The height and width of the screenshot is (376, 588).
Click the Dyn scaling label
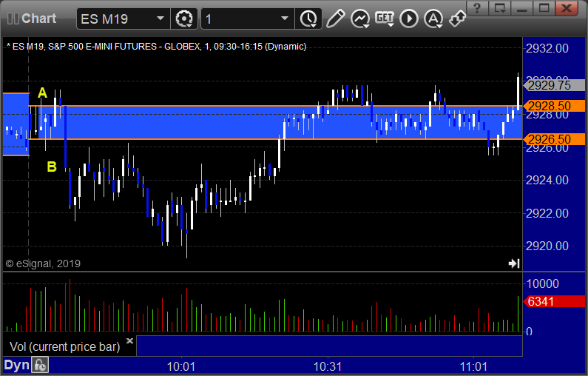coord(16,365)
